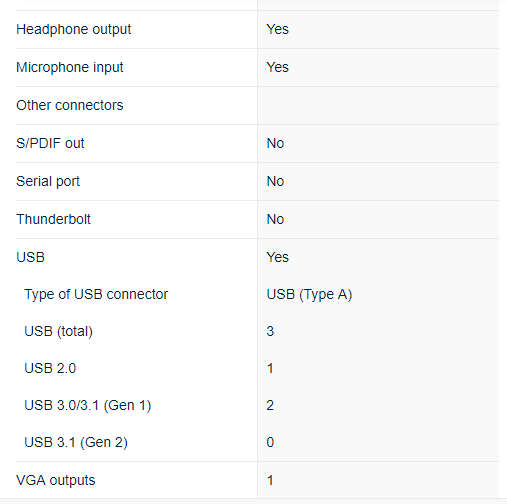Click the USB (Type A) value

point(309,295)
